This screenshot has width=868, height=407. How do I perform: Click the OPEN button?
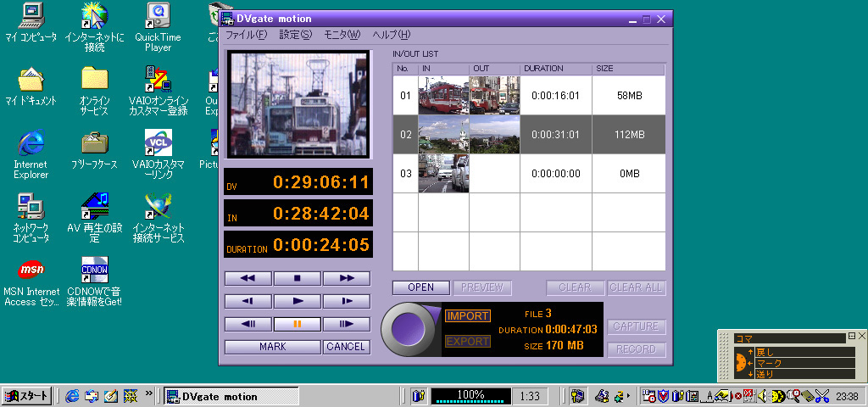pyautogui.click(x=420, y=287)
